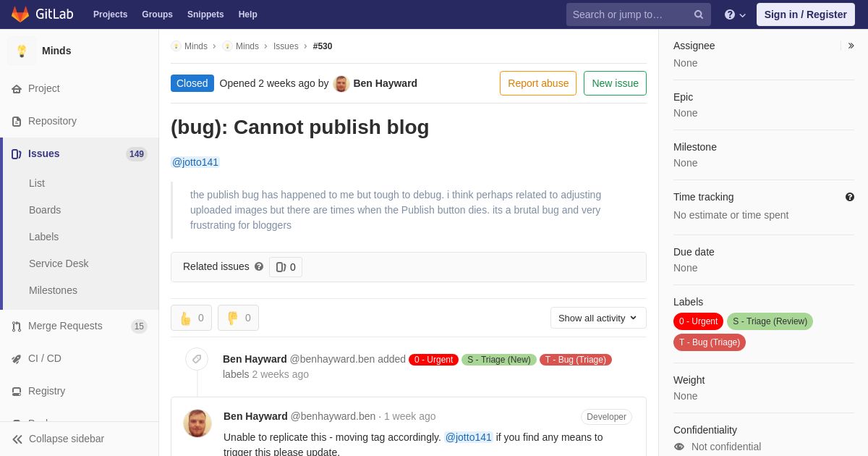
Task: Open the GitLab logo home link
Action: coord(41,14)
